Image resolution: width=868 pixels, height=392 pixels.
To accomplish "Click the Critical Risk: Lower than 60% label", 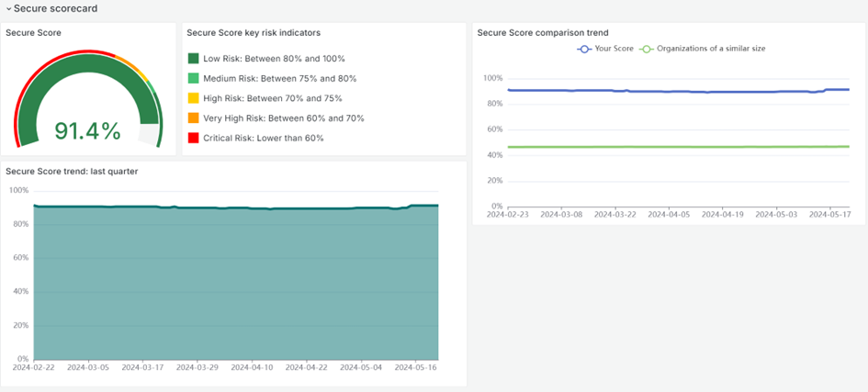I will [x=264, y=138].
